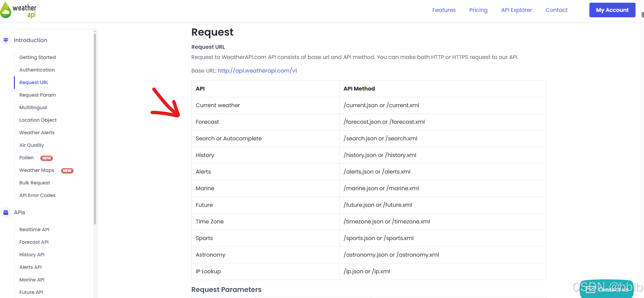Click the /sports.json or /sports.xml cell
This screenshot has height=298, width=644.
coord(442,238)
